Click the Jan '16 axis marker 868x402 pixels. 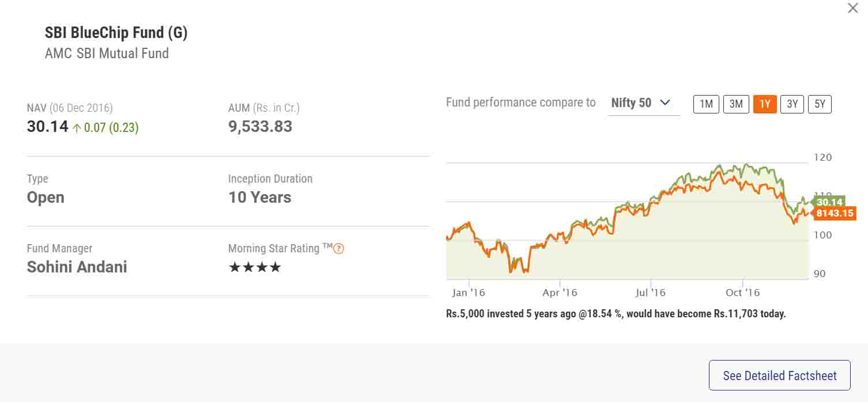click(x=469, y=293)
